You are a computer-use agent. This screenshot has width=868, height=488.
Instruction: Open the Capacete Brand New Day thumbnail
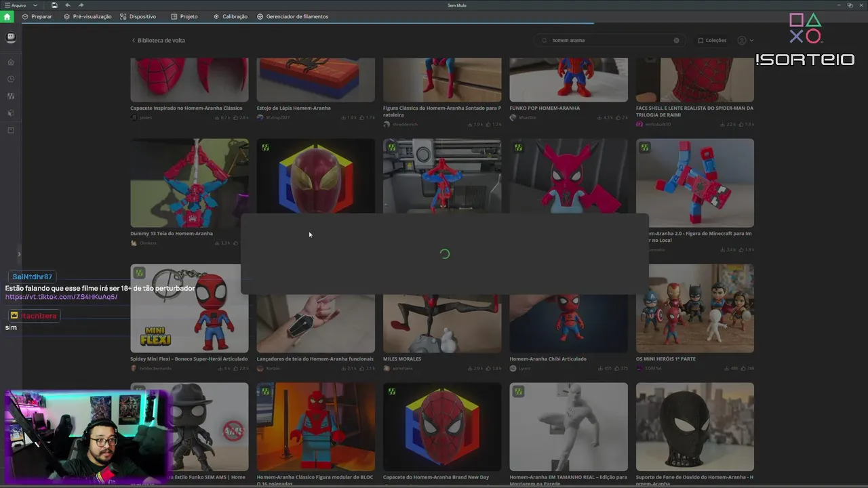(x=442, y=427)
